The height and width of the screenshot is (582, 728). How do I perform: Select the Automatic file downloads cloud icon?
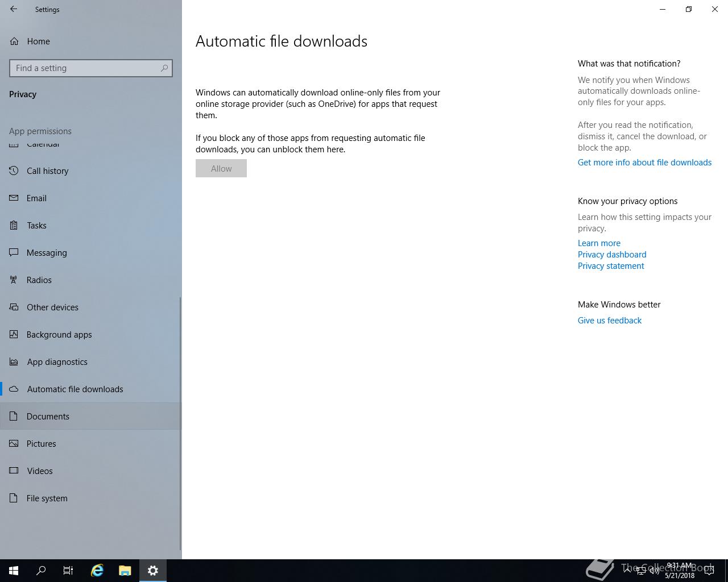coord(14,389)
